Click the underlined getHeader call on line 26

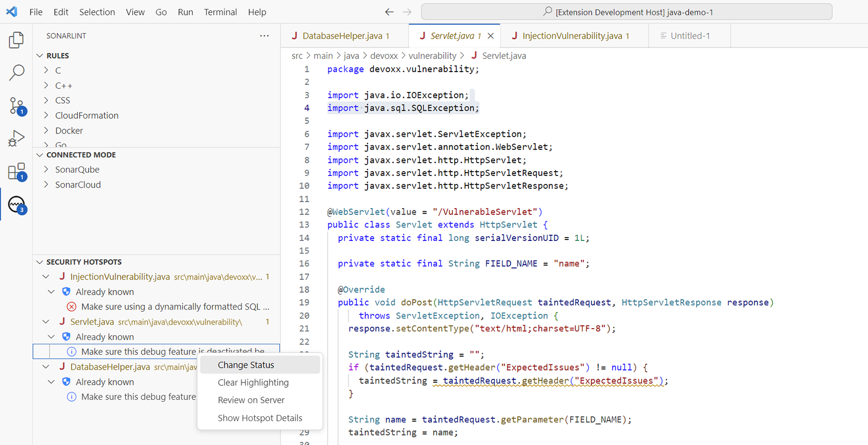(548, 381)
